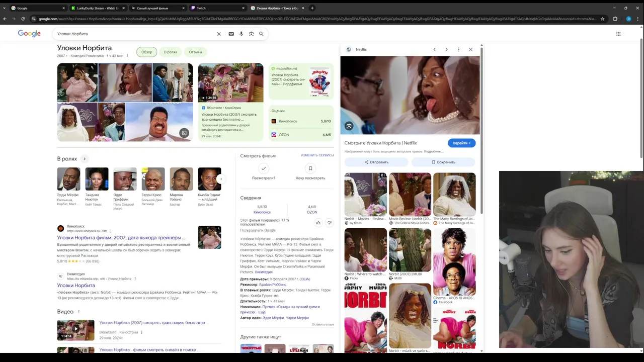The height and width of the screenshot is (362, 644).
Task: Bookmark this page with the star icon
Action: 602,19
